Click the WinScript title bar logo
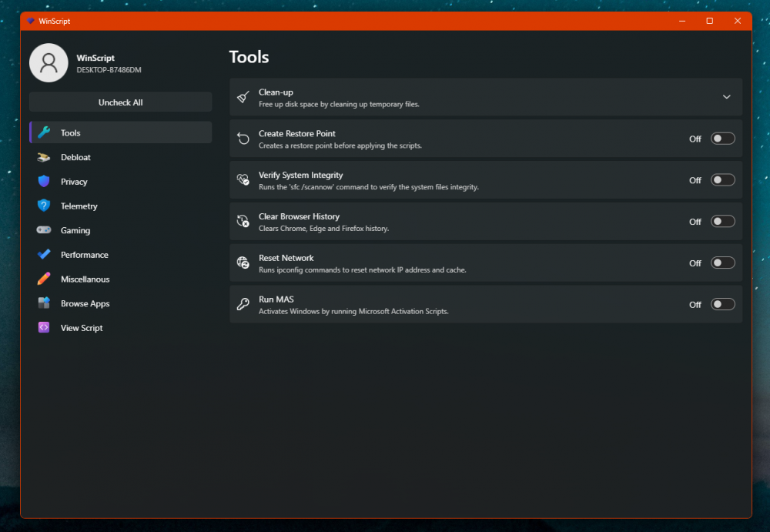Viewport: 770px width, 532px height. click(x=31, y=21)
